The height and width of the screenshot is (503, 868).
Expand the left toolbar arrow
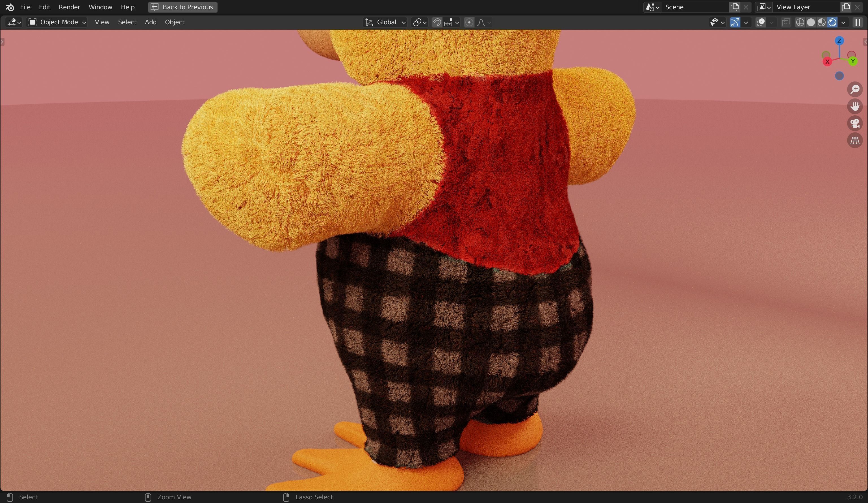(2, 42)
